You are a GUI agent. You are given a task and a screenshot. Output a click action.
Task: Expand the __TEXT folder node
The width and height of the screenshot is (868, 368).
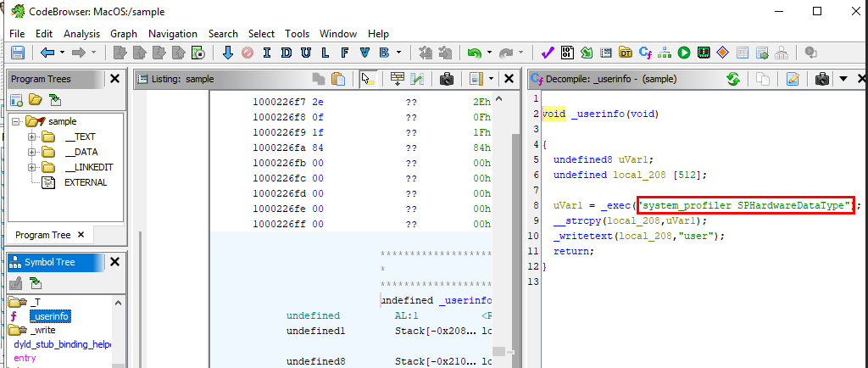(x=31, y=137)
